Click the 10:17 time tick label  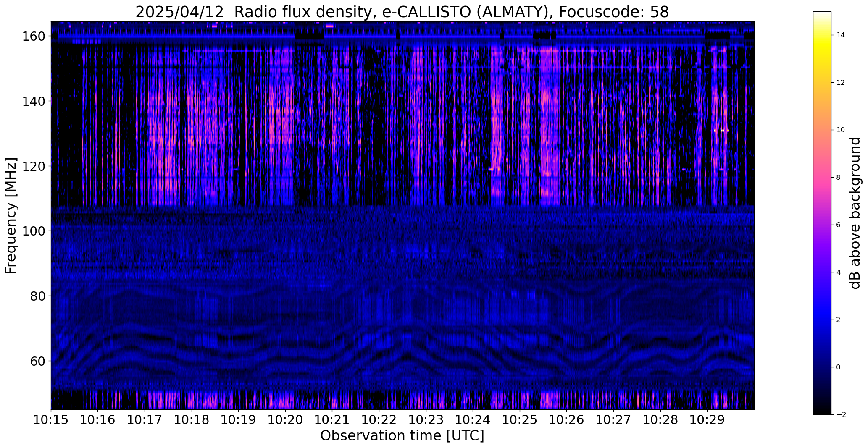[145, 420]
